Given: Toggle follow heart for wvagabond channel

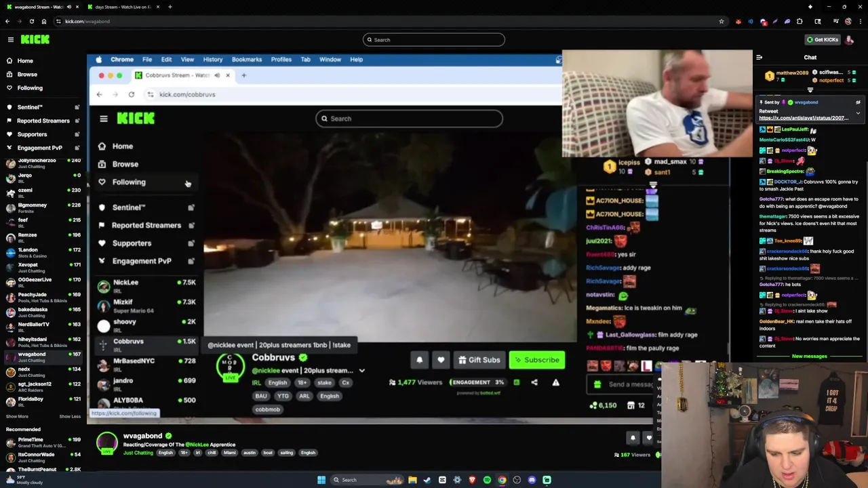Looking at the screenshot, I should tap(649, 438).
